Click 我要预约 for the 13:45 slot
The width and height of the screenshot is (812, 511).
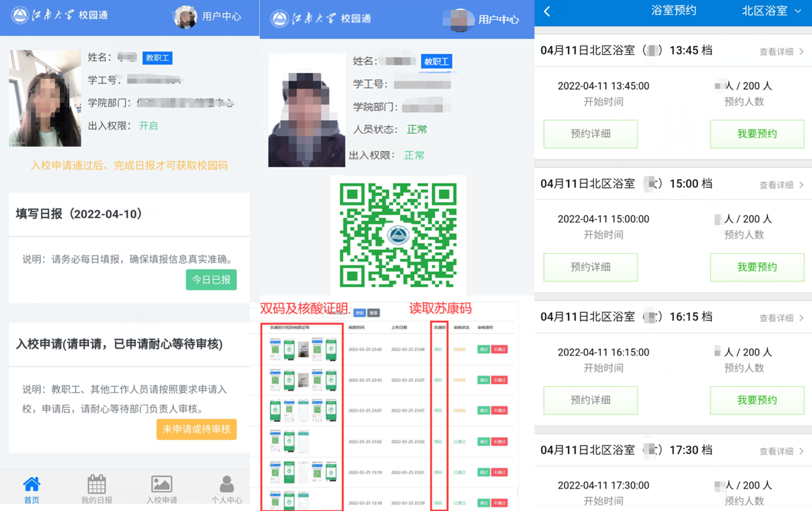pyautogui.click(x=756, y=134)
